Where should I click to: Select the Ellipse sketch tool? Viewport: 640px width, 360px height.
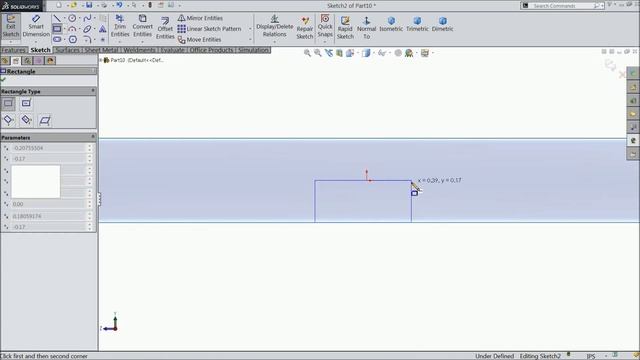pos(87,29)
